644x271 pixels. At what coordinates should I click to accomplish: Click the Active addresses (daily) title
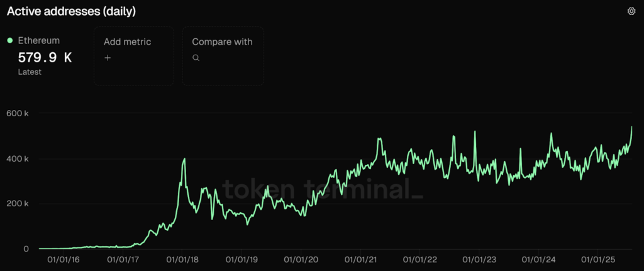coord(71,11)
